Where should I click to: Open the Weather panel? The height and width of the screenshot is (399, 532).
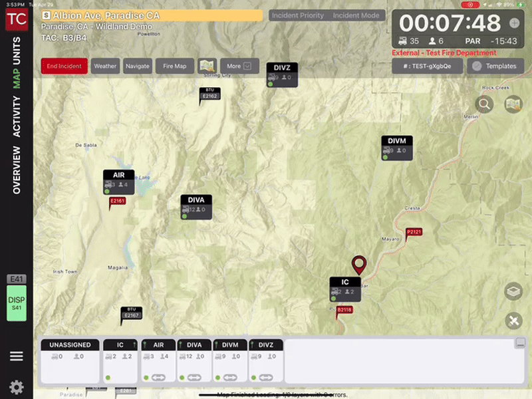tap(105, 66)
